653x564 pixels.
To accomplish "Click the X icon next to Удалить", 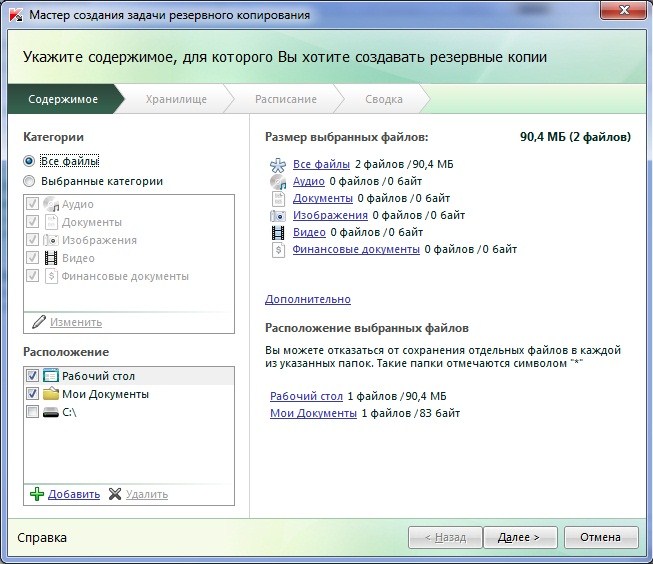I will pos(115,494).
